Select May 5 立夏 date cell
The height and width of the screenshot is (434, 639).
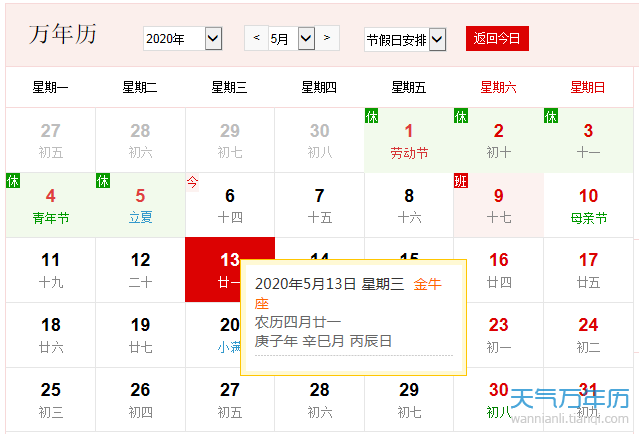pos(140,205)
